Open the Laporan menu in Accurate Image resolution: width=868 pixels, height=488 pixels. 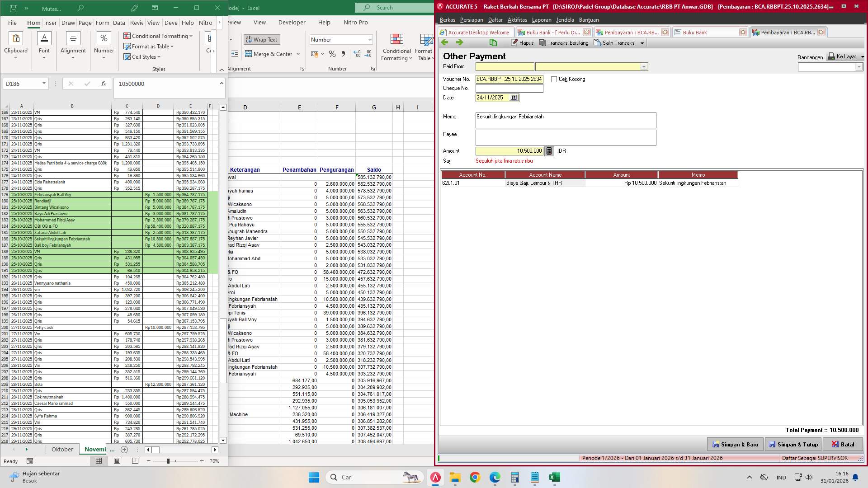542,19
